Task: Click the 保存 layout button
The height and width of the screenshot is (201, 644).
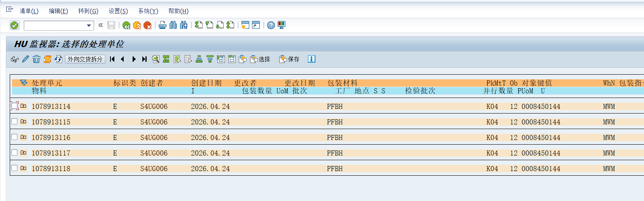Action: point(289,59)
